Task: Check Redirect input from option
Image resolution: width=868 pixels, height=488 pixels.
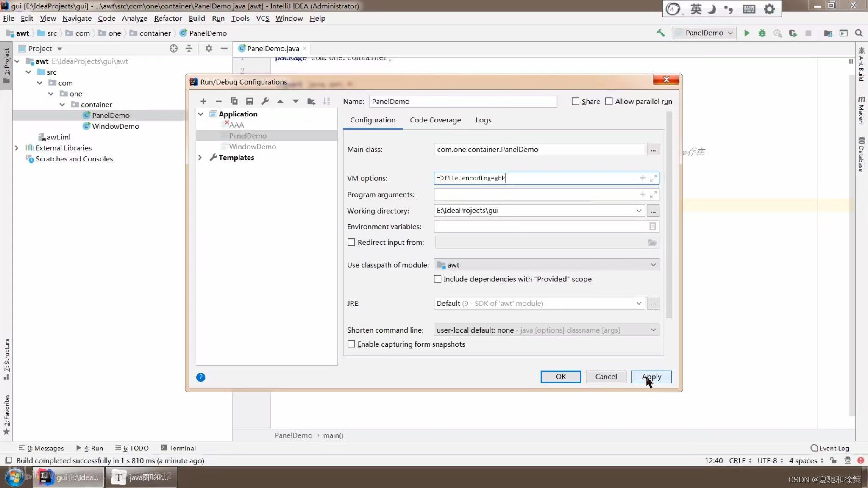Action: click(351, 242)
